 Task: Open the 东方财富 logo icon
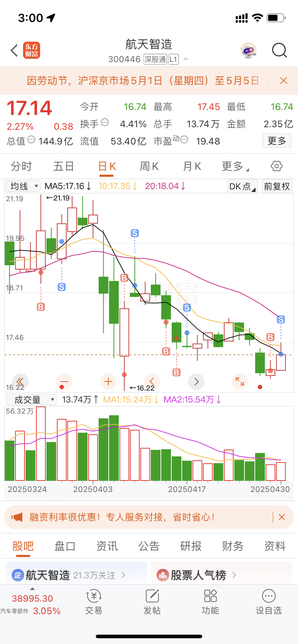32,50
